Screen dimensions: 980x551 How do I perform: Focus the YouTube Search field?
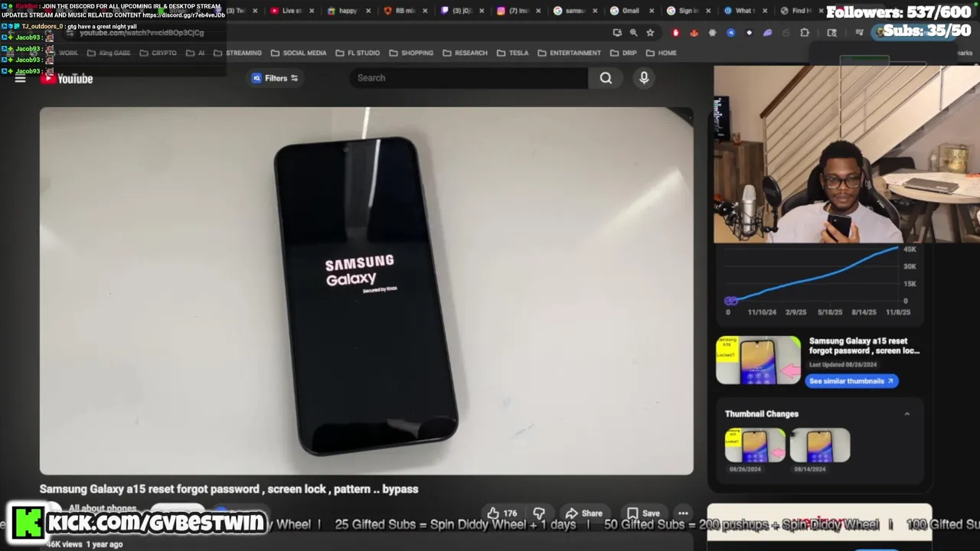(468, 78)
